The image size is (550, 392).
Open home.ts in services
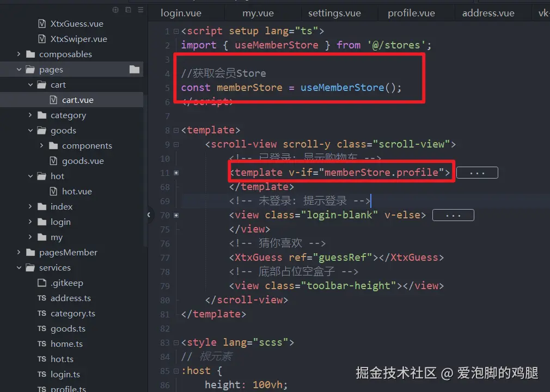click(x=66, y=344)
